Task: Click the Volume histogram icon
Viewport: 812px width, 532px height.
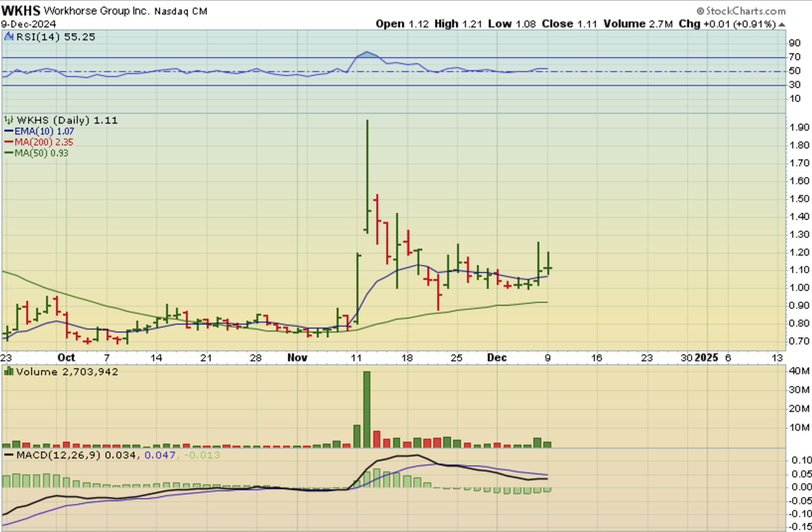Action: click(9, 372)
